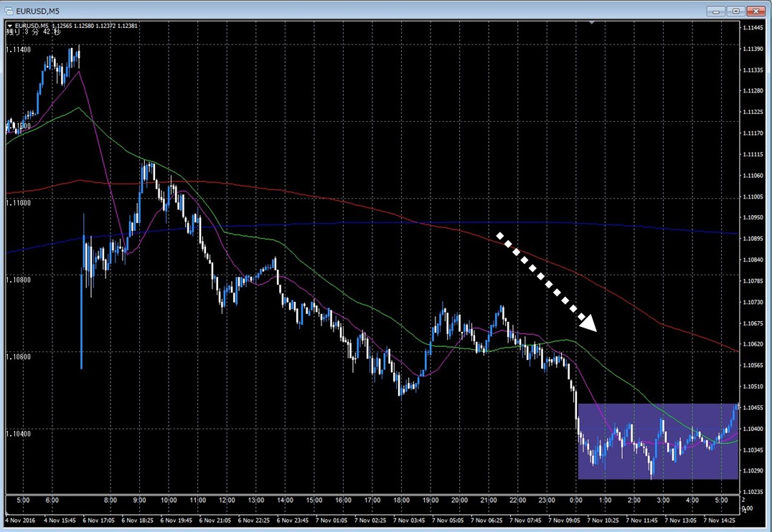Click price scale value 1.10455

point(752,407)
